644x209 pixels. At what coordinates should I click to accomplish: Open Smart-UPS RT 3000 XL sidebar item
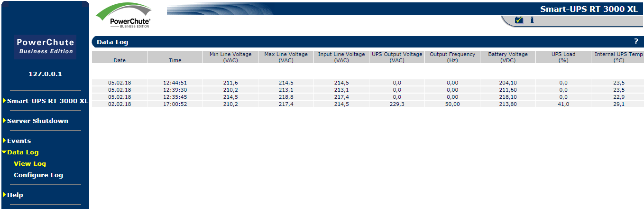47,101
